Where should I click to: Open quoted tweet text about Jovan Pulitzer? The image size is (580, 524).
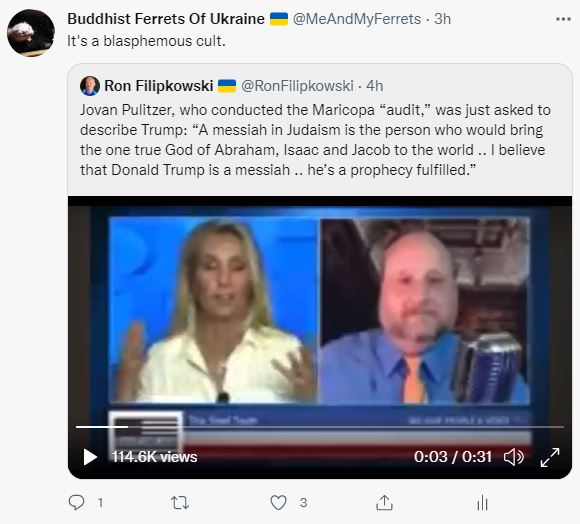pyautogui.click(x=315, y=140)
